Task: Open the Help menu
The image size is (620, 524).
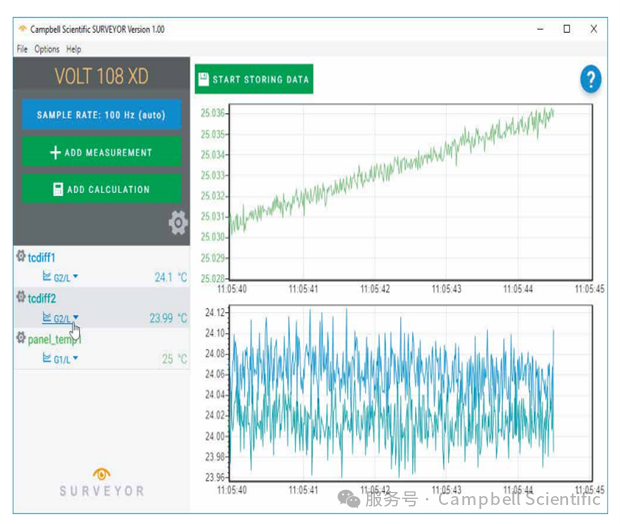Action: [x=74, y=49]
